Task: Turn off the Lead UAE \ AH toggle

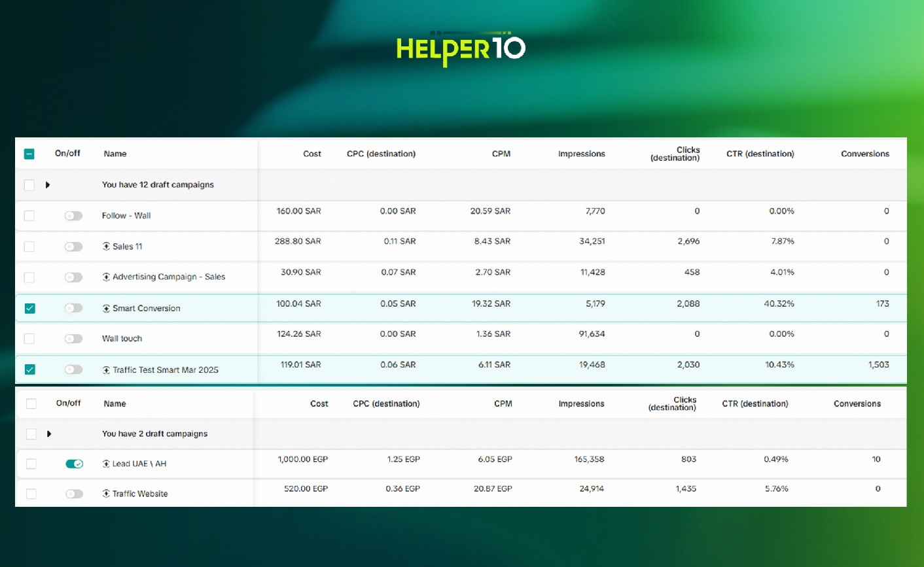Action: pyautogui.click(x=74, y=464)
